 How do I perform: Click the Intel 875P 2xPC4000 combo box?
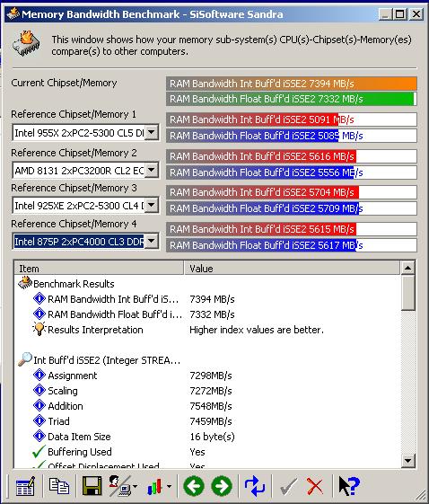click(x=85, y=241)
